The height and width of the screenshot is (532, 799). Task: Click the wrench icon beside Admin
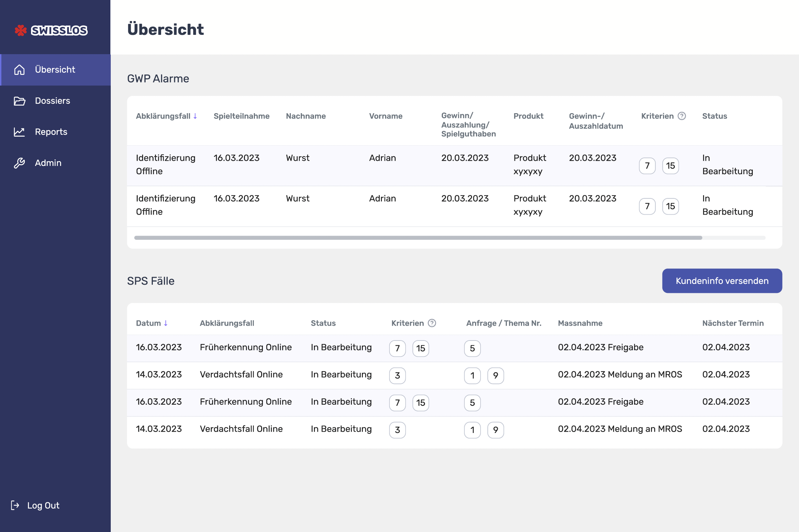(x=19, y=163)
